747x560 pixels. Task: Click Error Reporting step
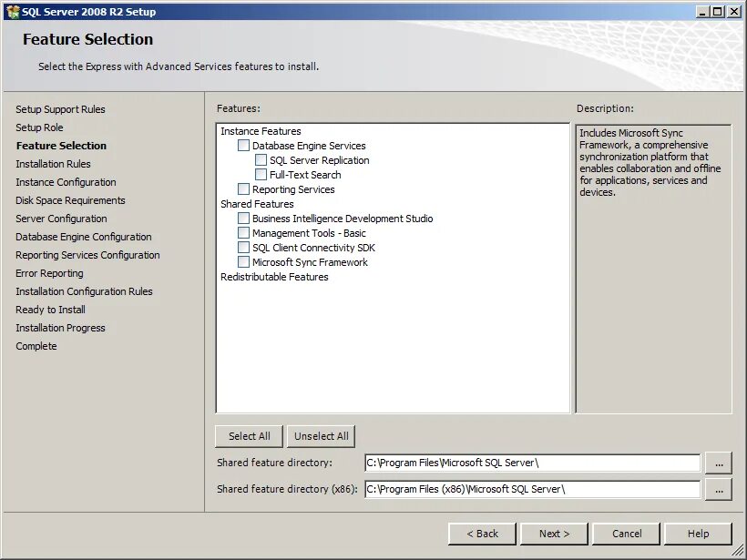[49, 273]
